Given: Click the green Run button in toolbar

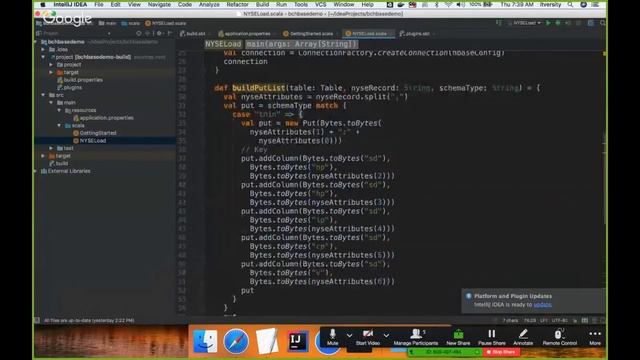Looking at the screenshot, I should (x=548, y=23).
